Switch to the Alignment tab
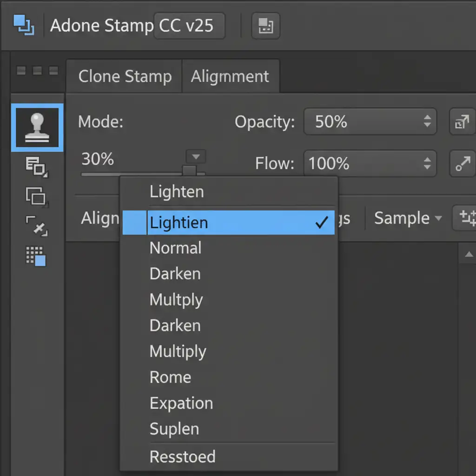Image resolution: width=476 pixels, height=476 pixels. click(x=230, y=76)
